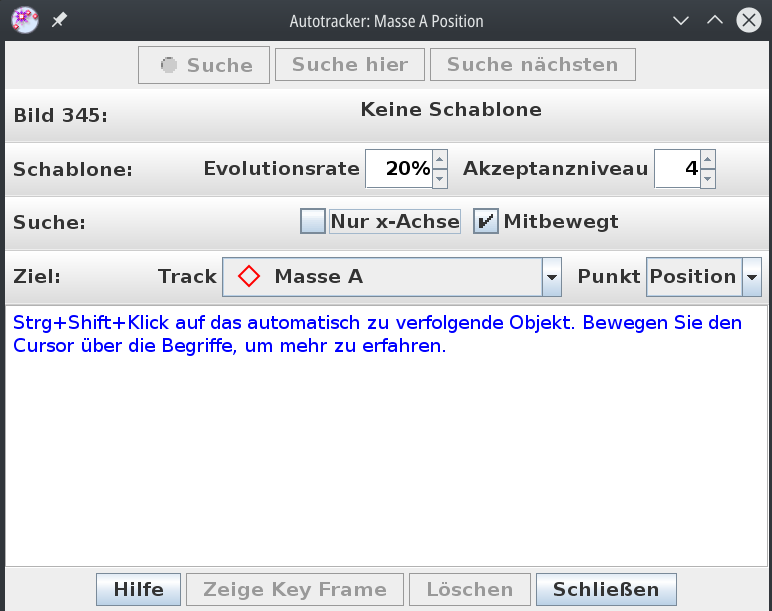Click the Tracker app icon in title bar

pyautogui.click(x=25, y=20)
